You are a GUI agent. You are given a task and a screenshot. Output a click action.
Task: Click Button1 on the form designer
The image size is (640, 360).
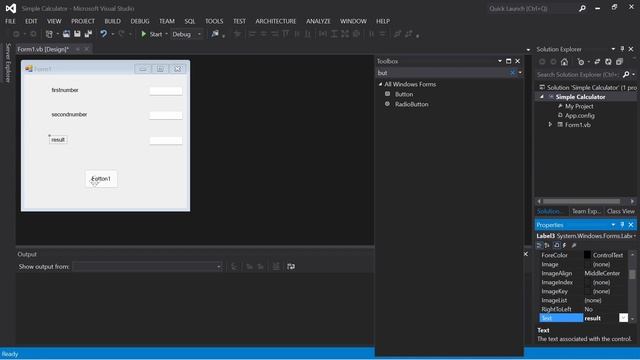point(101,179)
